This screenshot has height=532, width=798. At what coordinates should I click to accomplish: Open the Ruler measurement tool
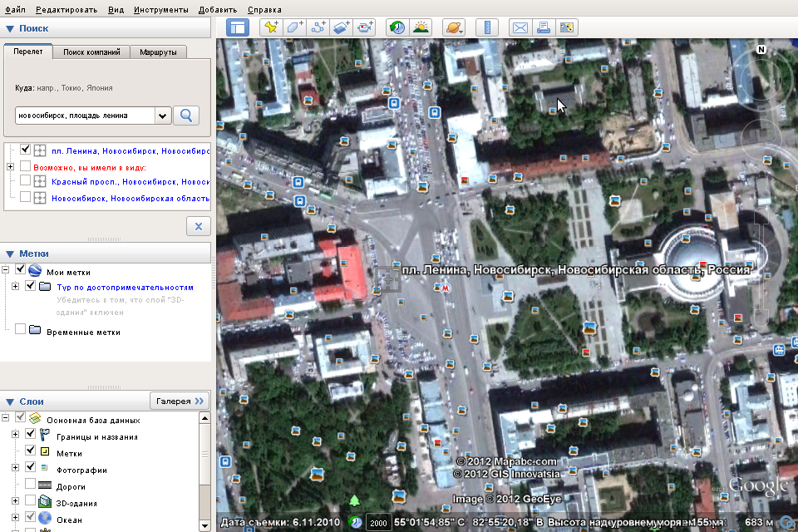coord(488,27)
